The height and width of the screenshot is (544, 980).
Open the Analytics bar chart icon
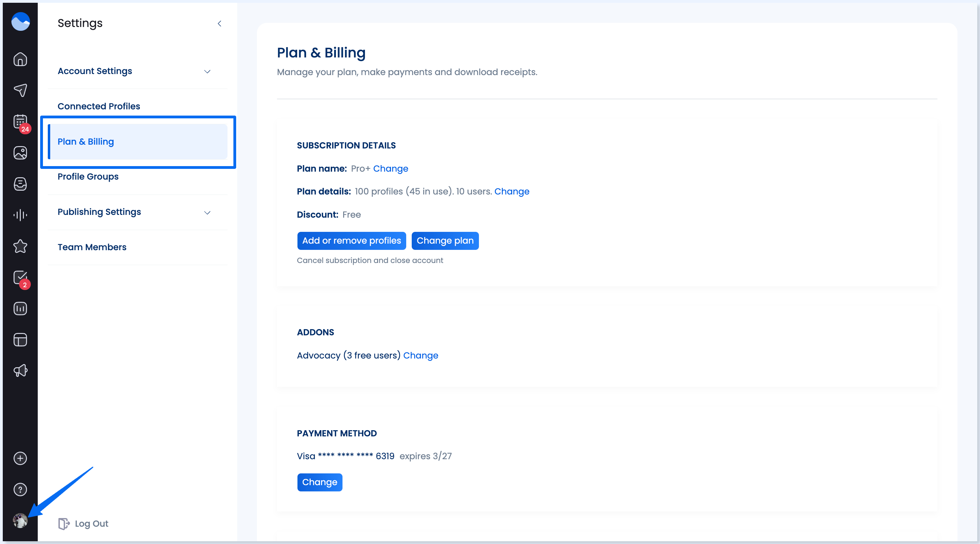20,308
